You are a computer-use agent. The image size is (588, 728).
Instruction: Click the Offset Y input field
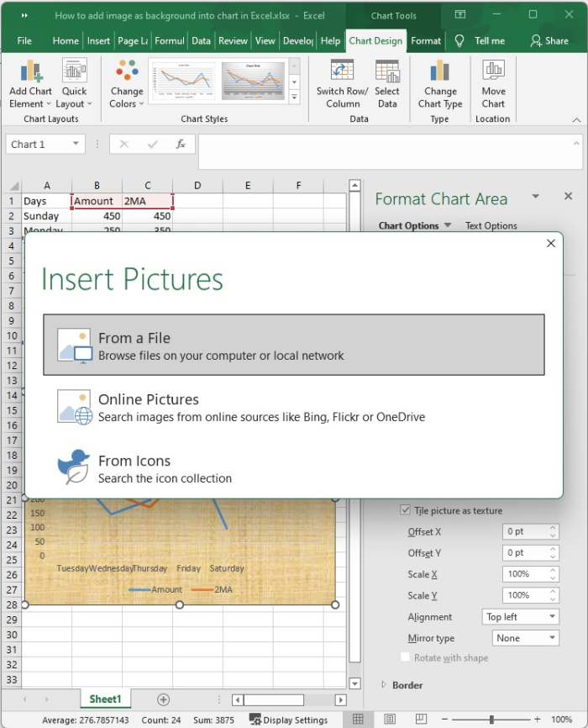[526, 552]
